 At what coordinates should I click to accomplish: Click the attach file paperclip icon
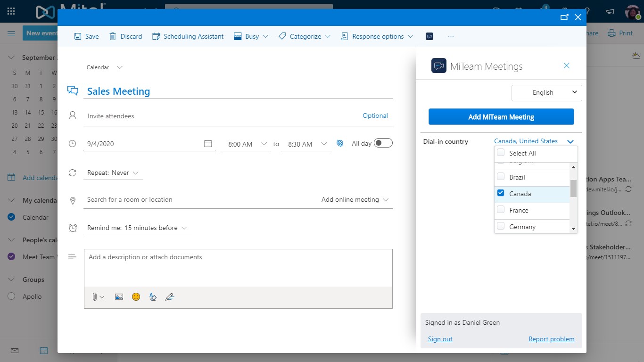point(94,297)
